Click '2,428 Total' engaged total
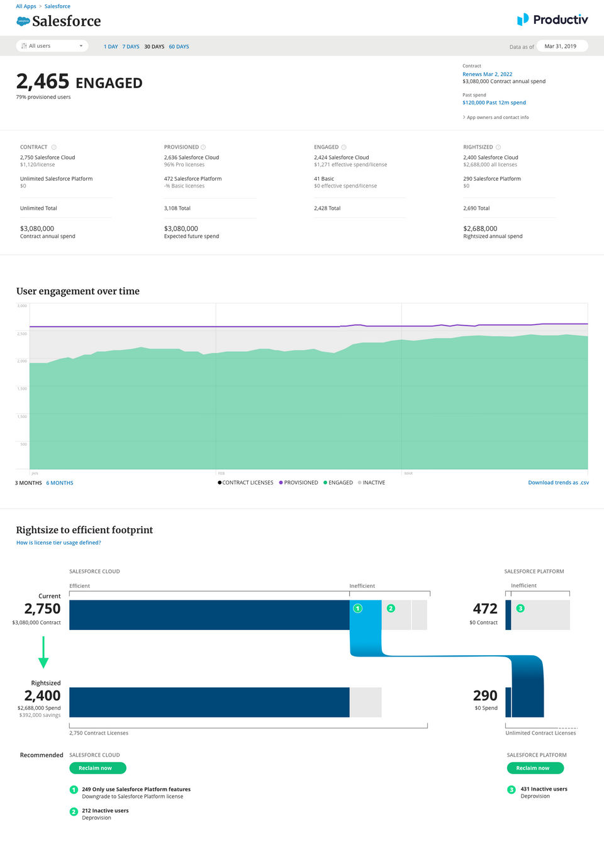The image size is (604, 868). pos(327,208)
